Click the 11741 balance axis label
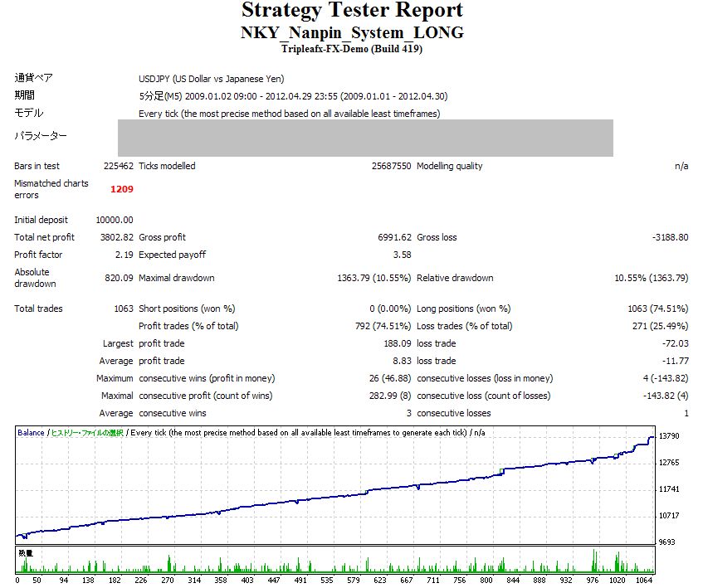Viewport: 703px width, 588px height. pyautogui.click(x=669, y=489)
